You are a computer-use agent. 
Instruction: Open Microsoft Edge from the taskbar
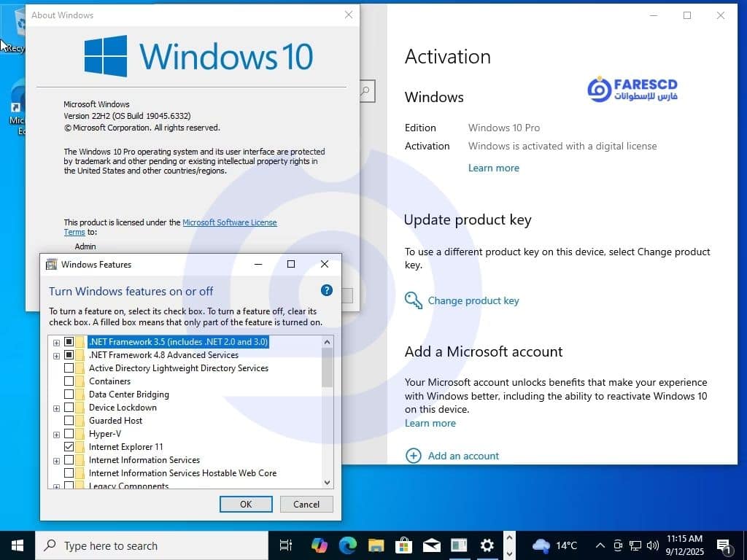(348, 545)
